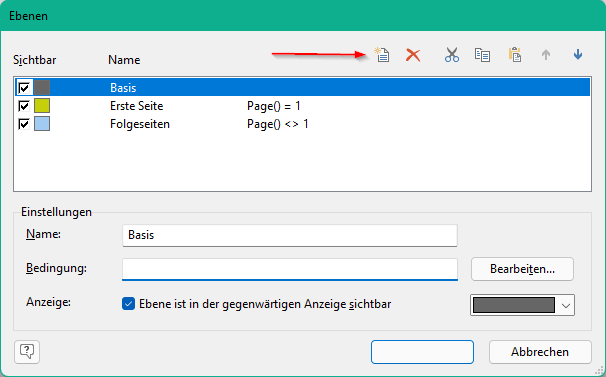The image size is (606, 377).
Task: Click the blank default button beside Abbrechen
Action: tap(422, 352)
